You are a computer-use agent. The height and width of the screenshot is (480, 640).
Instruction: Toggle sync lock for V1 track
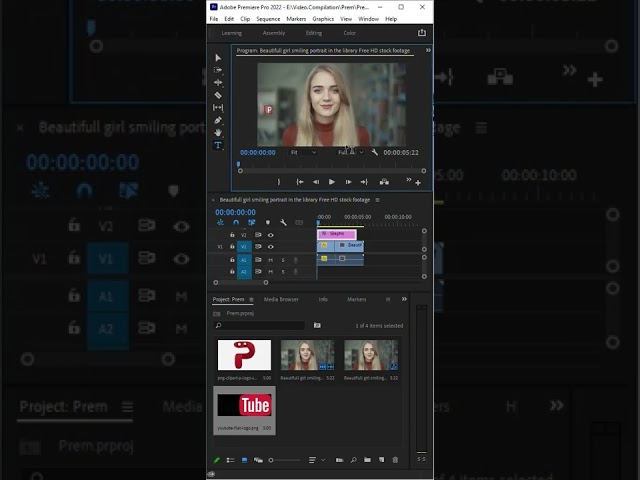[258, 247]
